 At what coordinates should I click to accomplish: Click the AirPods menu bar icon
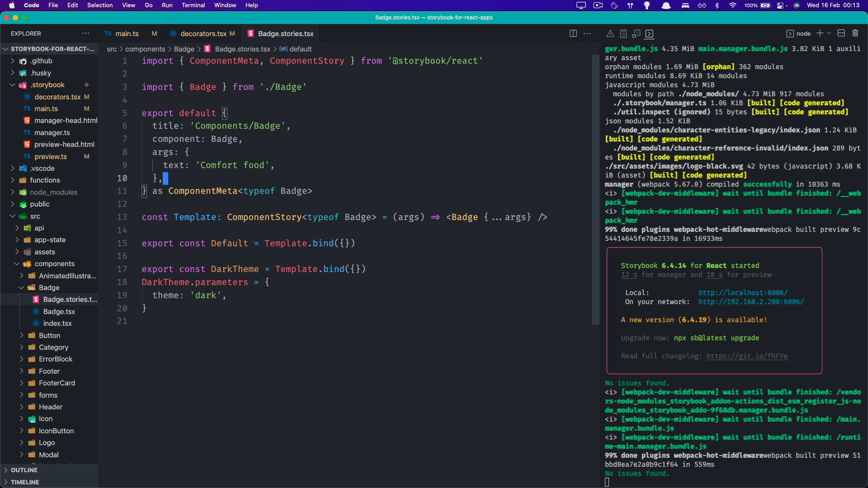(x=630, y=5)
